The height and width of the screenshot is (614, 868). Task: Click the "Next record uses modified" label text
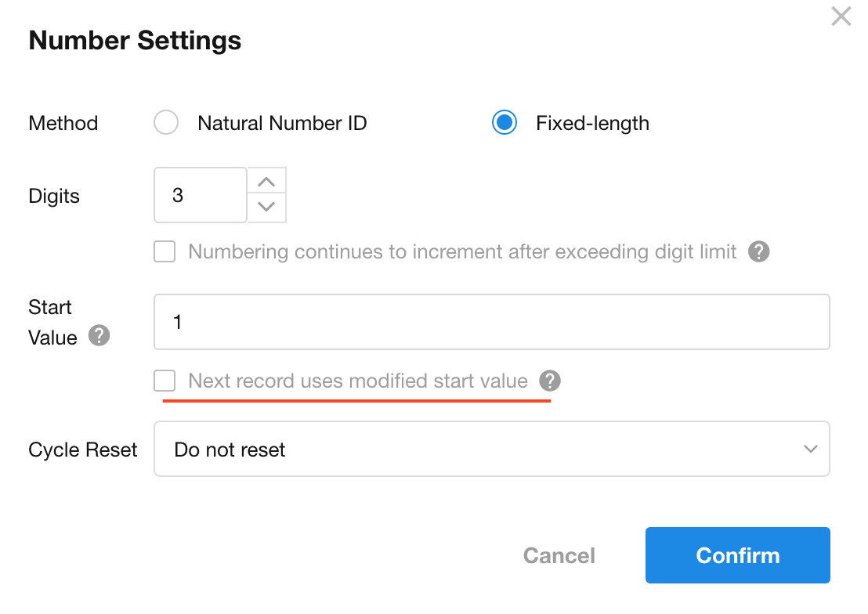[358, 381]
